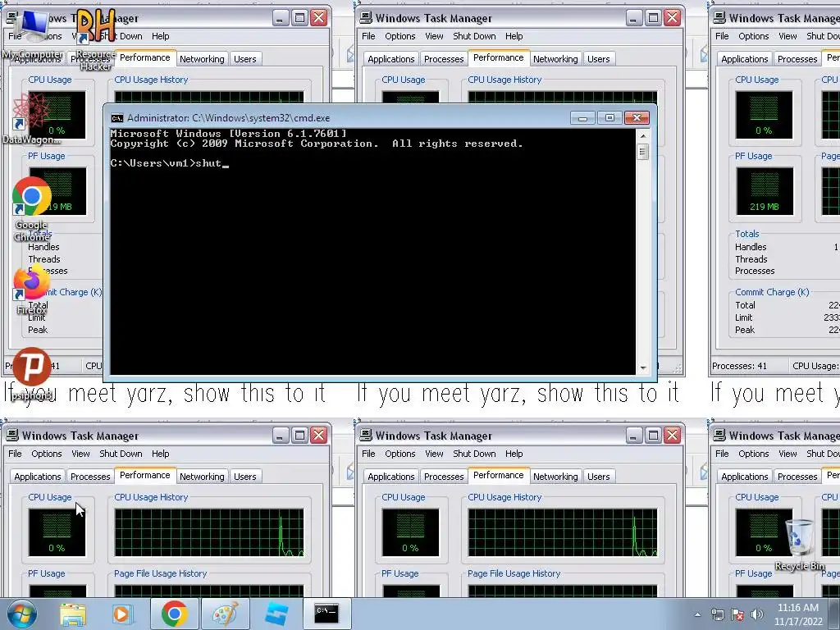
Task: Open the Action Center flag tray icon
Action: tap(737, 614)
